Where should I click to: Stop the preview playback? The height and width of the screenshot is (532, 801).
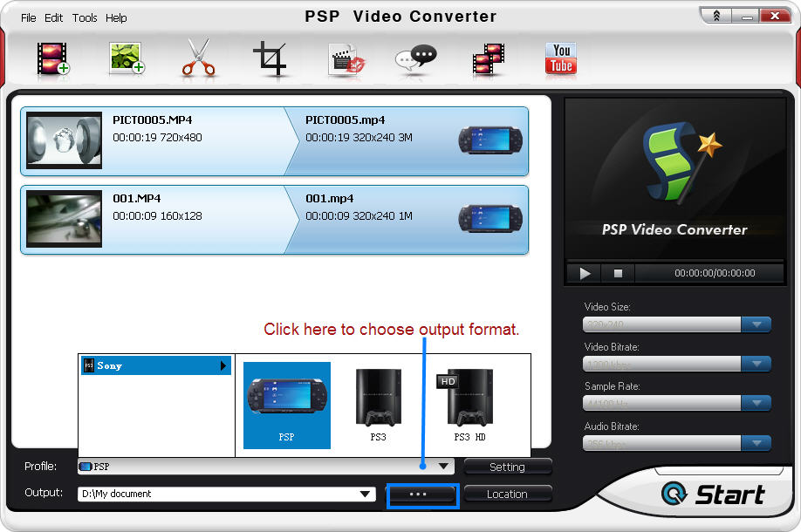point(618,273)
